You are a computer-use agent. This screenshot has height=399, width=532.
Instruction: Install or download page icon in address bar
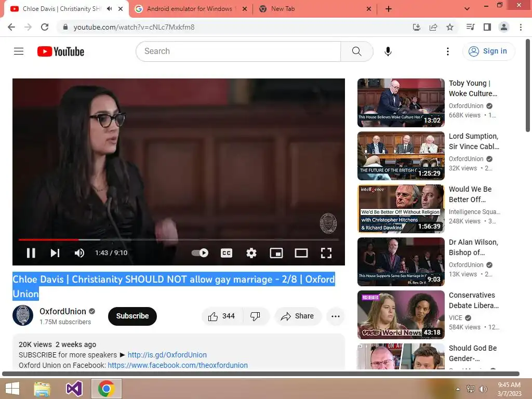[x=416, y=27]
